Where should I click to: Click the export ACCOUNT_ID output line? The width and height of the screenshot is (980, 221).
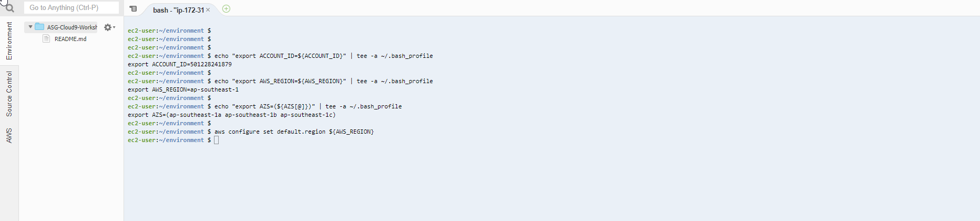tap(180, 64)
